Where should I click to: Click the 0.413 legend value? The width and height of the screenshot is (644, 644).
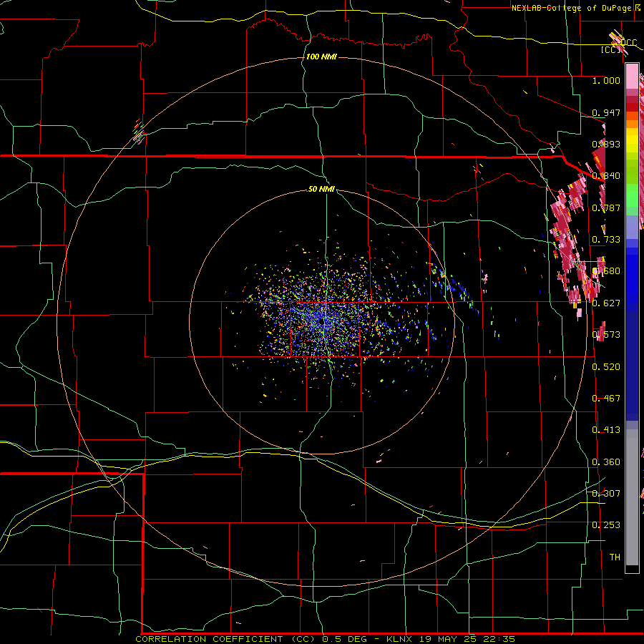606,430
